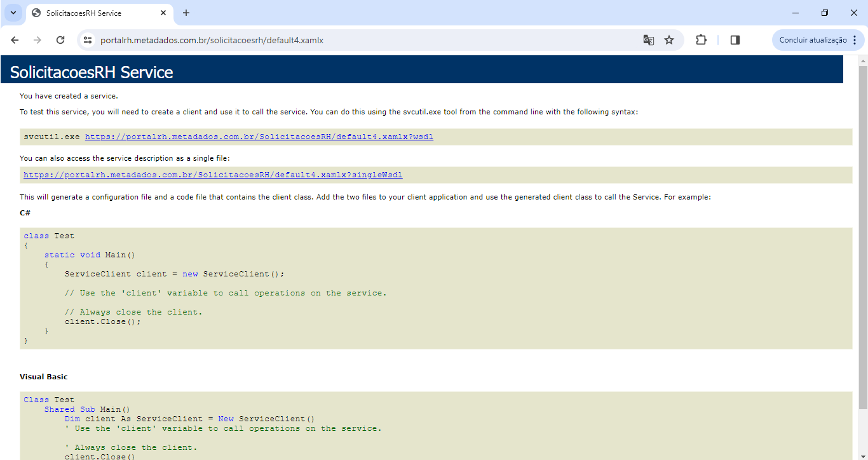
Task: Open the default4.xamlx?wsdl link
Action: click(x=259, y=137)
